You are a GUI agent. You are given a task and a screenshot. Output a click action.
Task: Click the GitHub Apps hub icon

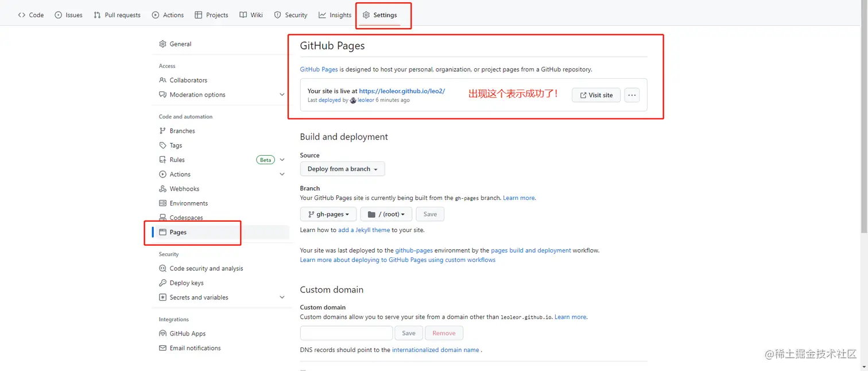(162, 333)
